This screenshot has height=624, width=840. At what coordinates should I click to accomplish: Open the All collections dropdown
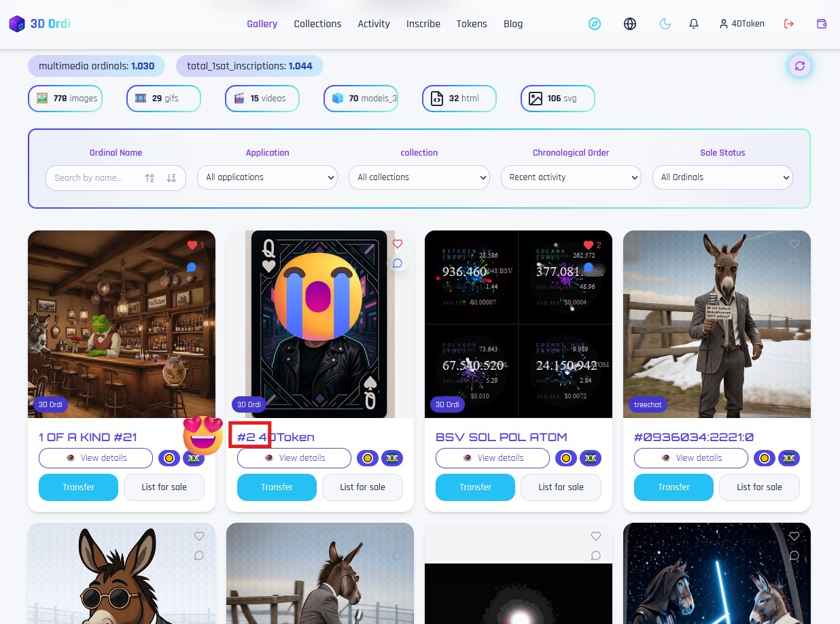point(419,177)
